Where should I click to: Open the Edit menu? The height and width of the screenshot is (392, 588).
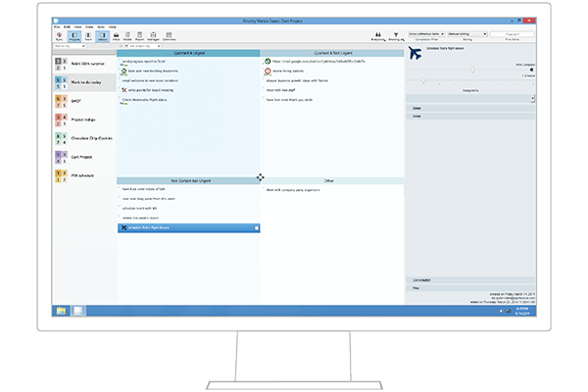(67, 27)
